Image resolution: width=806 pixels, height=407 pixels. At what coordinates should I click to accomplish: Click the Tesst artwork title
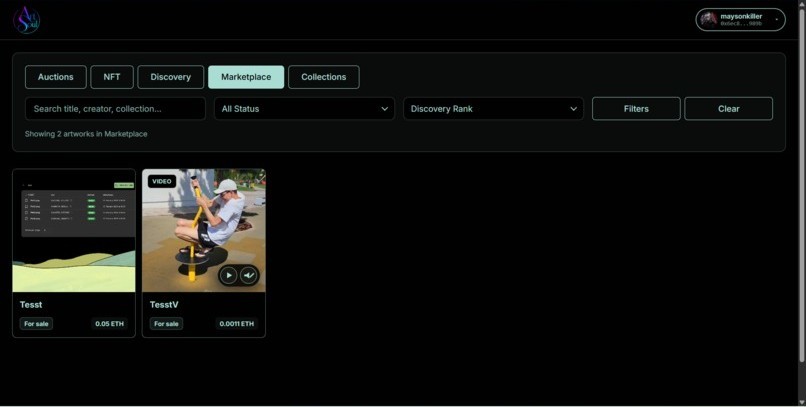(31, 305)
